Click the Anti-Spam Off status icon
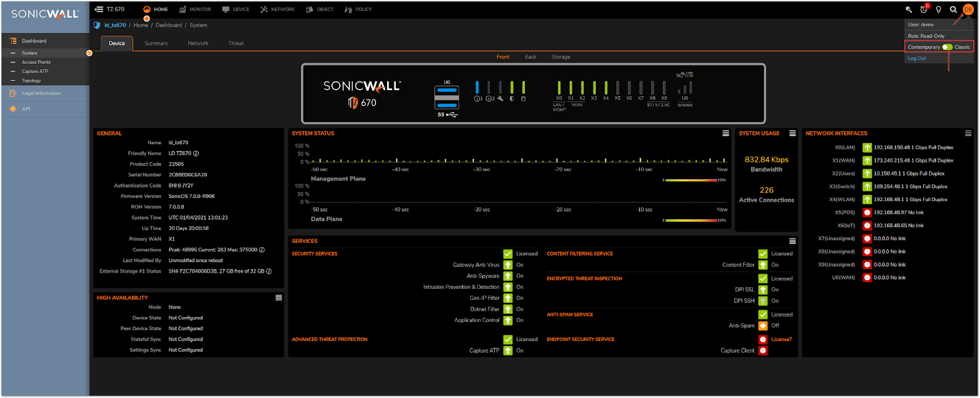The height and width of the screenshot is (398, 980). click(763, 326)
